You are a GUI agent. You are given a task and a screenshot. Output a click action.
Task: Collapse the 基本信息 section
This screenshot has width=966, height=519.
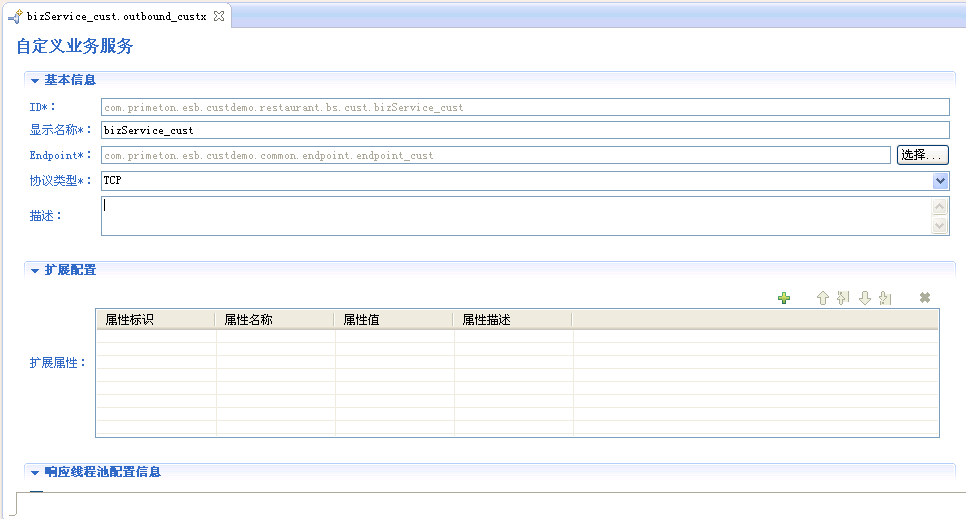coord(34,80)
